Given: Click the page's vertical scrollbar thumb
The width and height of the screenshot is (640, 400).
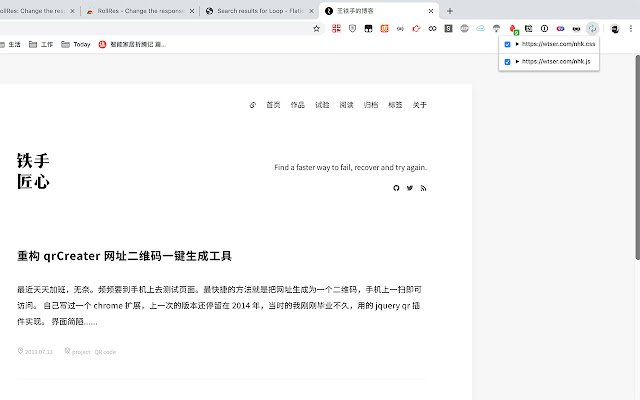Looking at the screenshot, I should pos(637,157).
